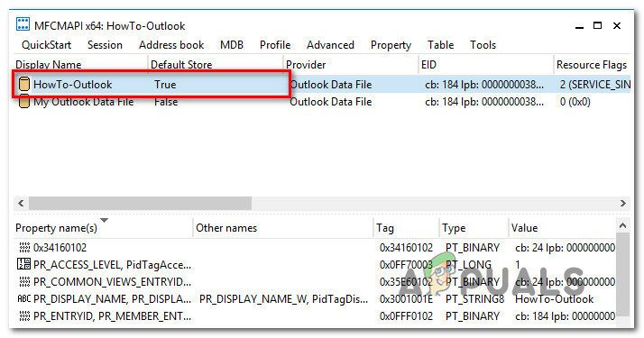Viewport: 644px width, 338px height.
Task: Click the binary icon beside 0x34160102
Action: (x=24, y=247)
